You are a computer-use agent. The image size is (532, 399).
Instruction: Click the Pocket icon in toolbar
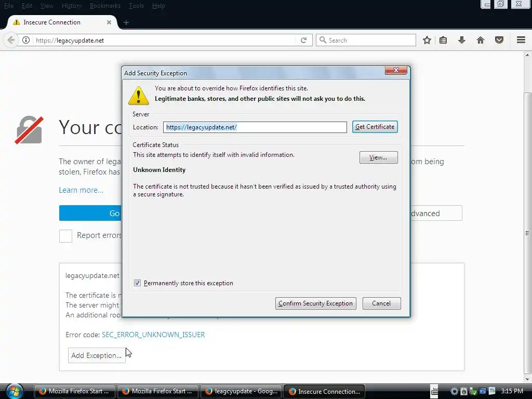click(x=499, y=41)
